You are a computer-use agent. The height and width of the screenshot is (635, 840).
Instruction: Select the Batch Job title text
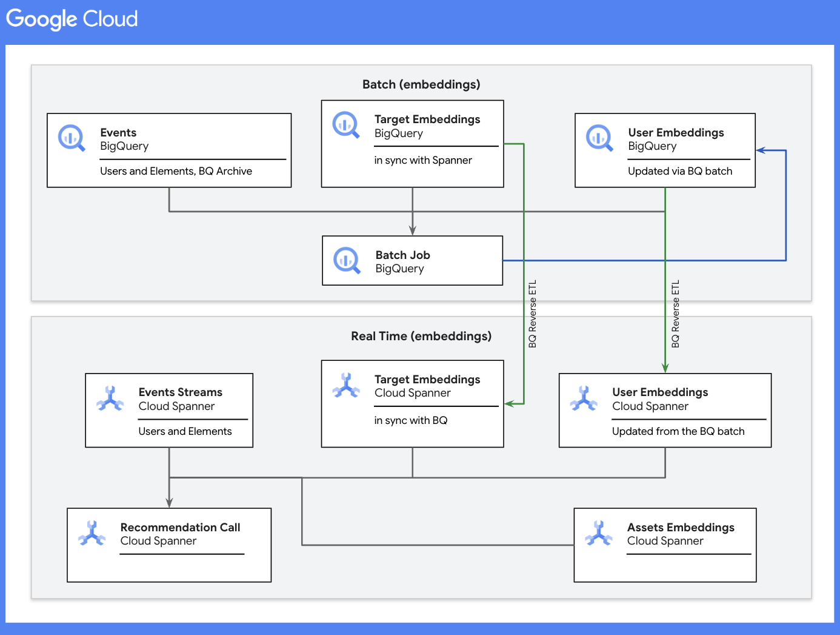402,255
